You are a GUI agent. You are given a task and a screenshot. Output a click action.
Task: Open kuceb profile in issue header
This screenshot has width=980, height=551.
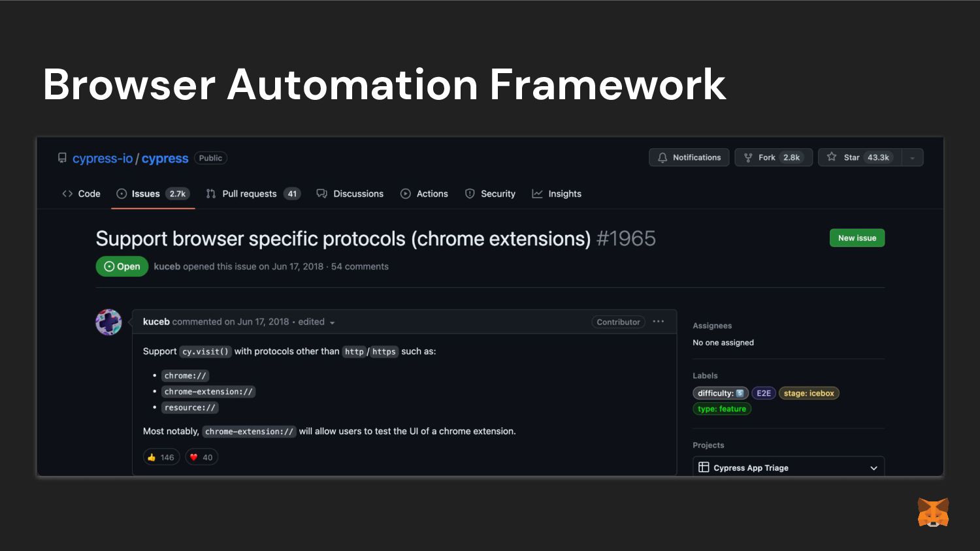click(167, 266)
